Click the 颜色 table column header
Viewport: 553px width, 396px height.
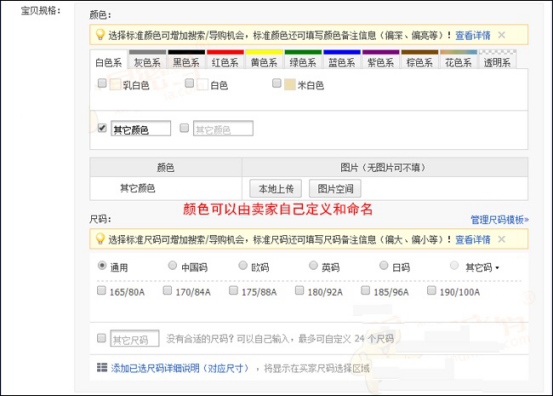pyautogui.click(x=165, y=167)
